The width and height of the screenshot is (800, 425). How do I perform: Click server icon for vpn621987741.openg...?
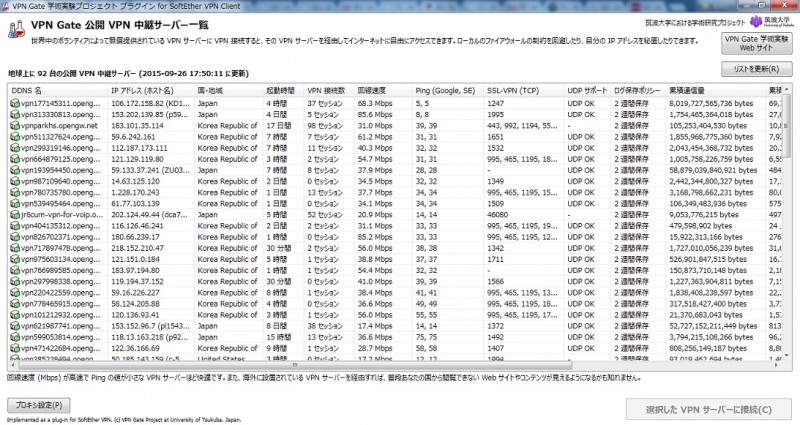pos(15,327)
